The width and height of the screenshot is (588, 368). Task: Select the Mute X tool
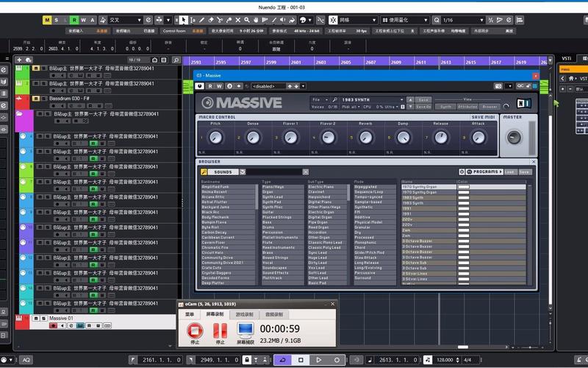click(237, 20)
